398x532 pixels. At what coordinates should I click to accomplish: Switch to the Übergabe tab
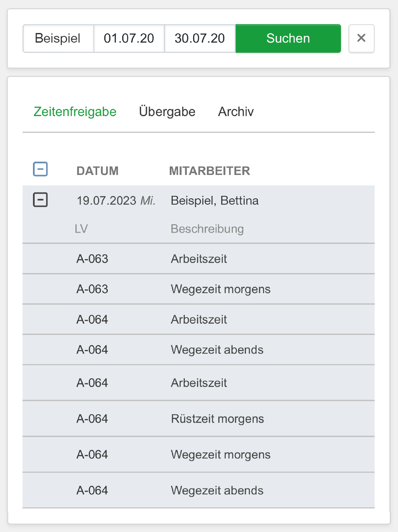167,111
